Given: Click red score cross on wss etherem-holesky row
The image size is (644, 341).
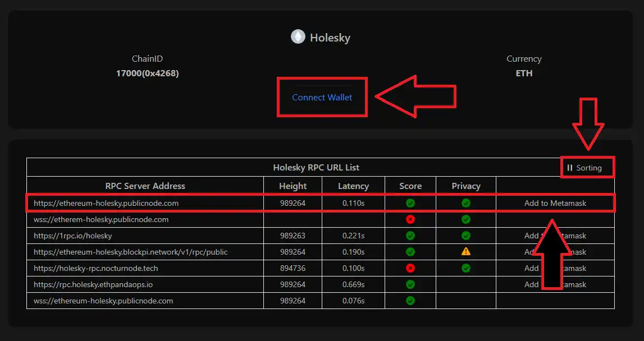Looking at the screenshot, I should [410, 219].
